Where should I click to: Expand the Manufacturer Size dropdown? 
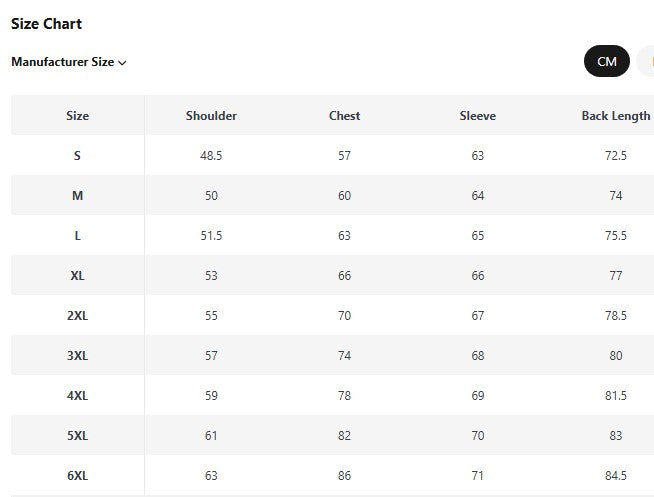[x=69, y=62]
